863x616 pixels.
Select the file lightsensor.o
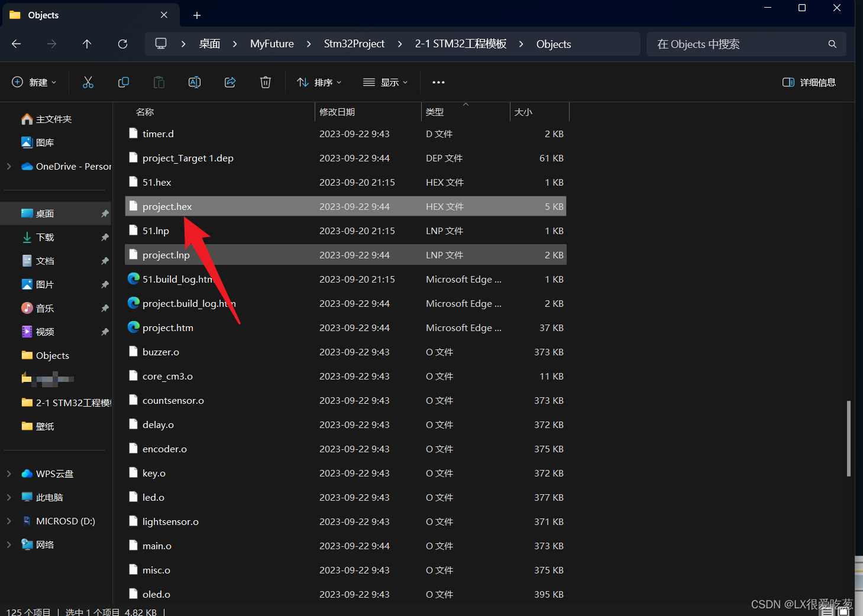346,521
